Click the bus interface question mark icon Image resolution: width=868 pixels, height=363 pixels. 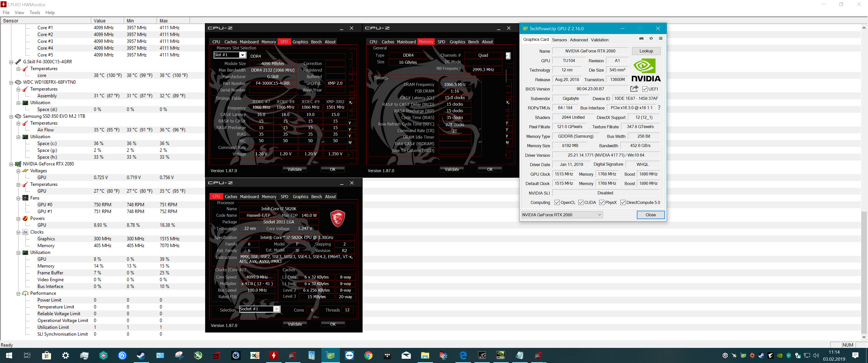tap(659, 108)
